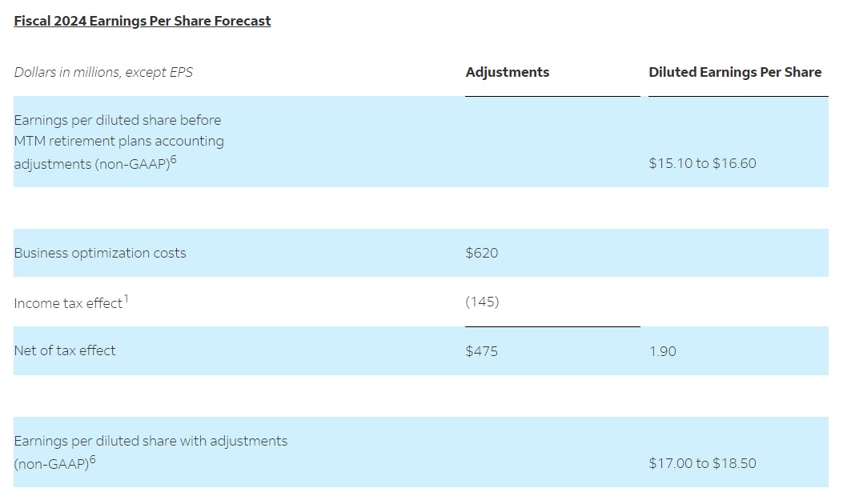
Task: Click the (145) tax adjustment value
Action: pyautogui.click(x=482, y=302)
